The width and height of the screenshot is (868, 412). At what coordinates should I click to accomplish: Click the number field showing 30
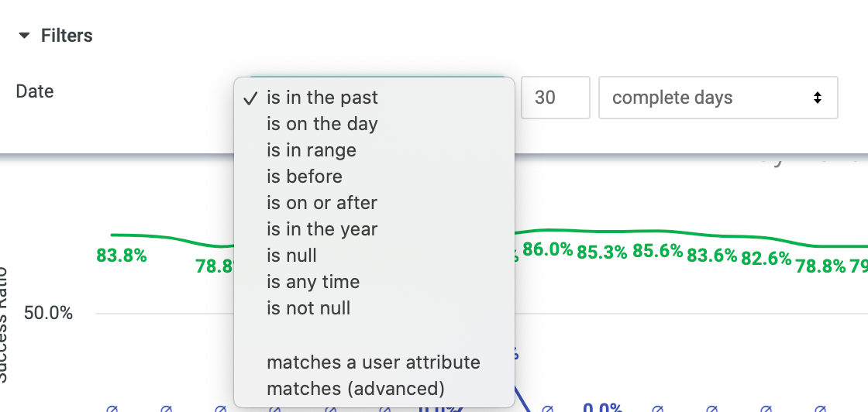pyautogui.click(x=555, y=98)
